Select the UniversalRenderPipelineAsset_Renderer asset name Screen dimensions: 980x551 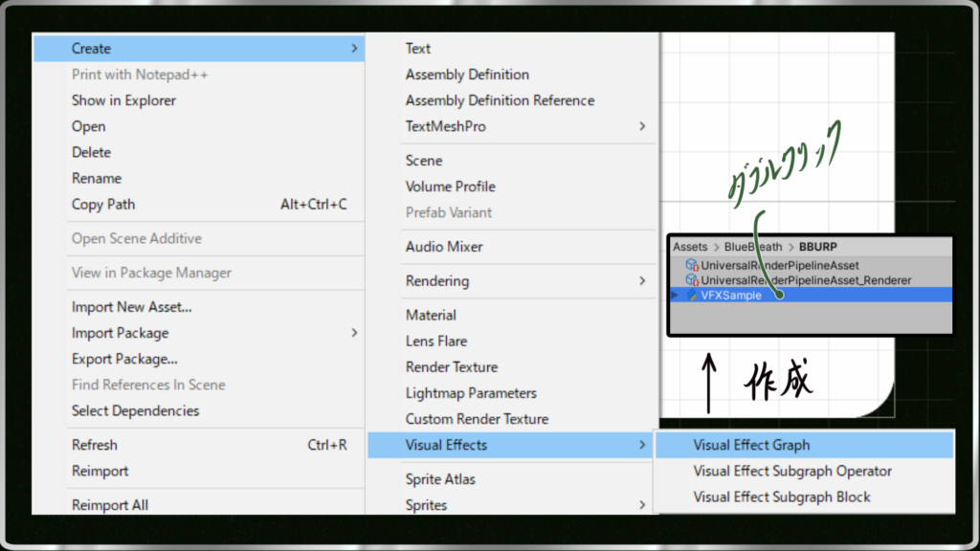coord(806,280)
